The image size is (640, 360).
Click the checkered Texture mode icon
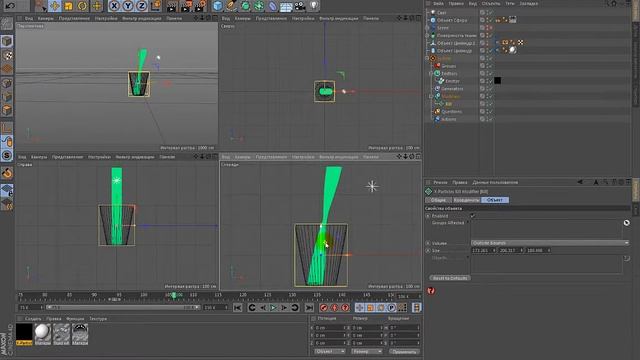pos(7,55)
